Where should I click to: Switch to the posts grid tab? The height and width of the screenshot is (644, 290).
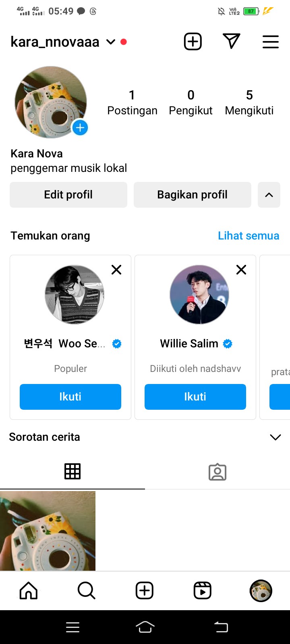click(x=72, y=471)
